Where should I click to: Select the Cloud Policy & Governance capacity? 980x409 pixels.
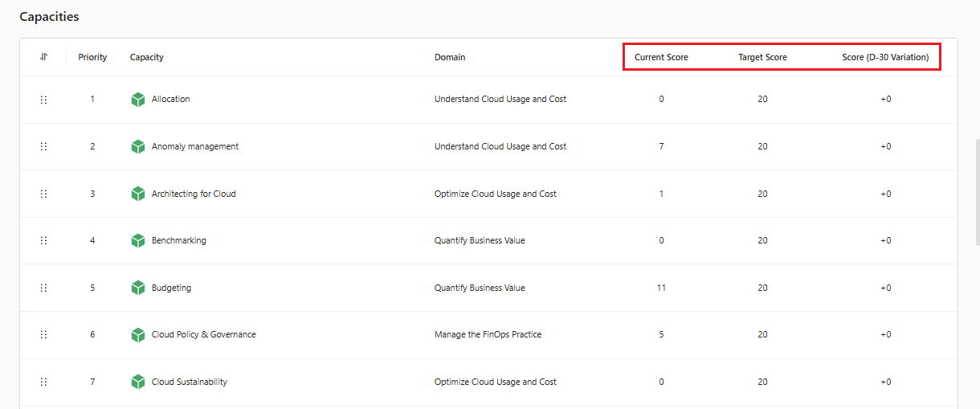203,334
